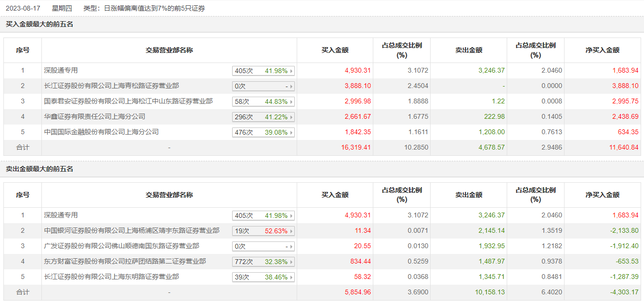The height and width of the screenshot is (303, 644).
Task: Open 国泰君安上海松江中山东路证券营业部 link
Action: tap(128, 101)
